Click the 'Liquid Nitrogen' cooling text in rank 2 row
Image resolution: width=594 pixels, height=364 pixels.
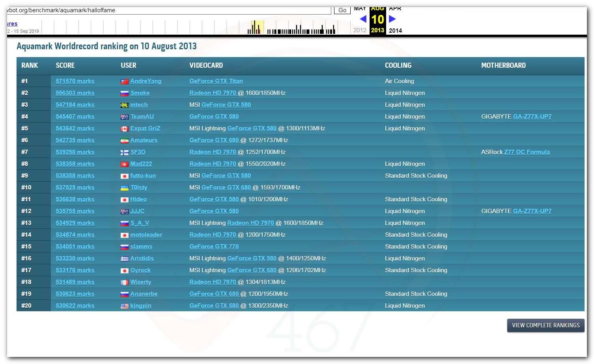(405, 93)
